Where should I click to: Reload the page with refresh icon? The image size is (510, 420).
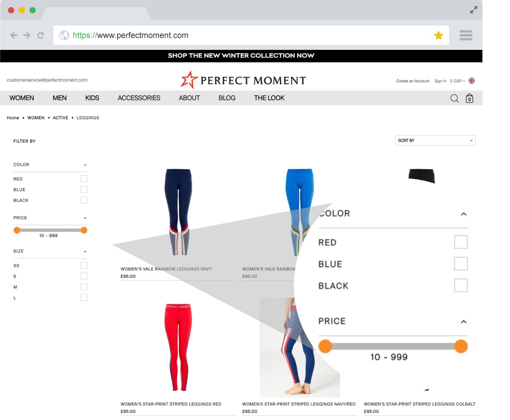(41, 35)
